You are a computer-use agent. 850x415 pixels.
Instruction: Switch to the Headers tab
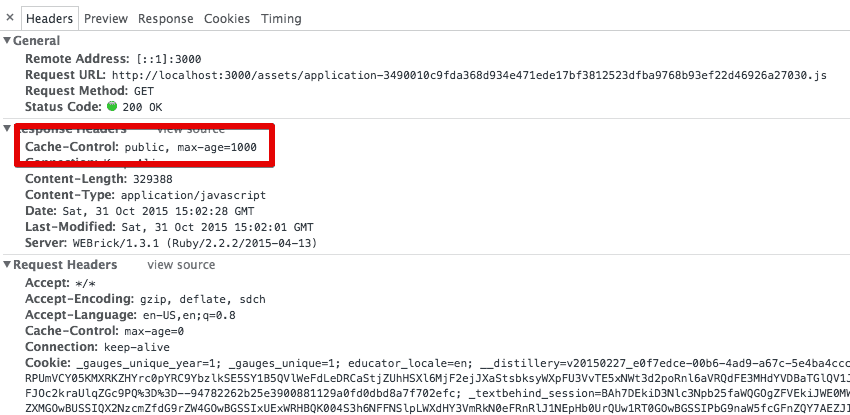pos(50,19)
